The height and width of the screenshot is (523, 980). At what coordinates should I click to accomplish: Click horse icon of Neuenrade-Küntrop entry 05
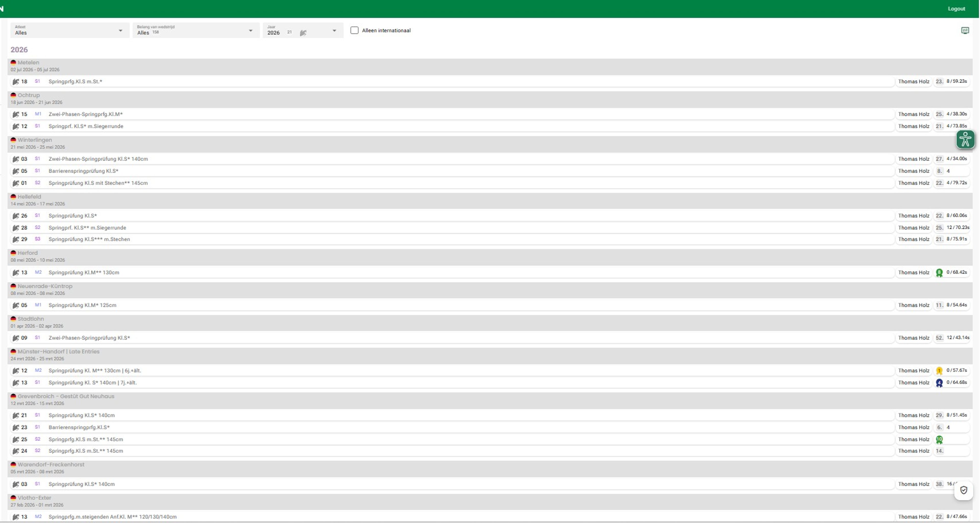pos(16,306)
